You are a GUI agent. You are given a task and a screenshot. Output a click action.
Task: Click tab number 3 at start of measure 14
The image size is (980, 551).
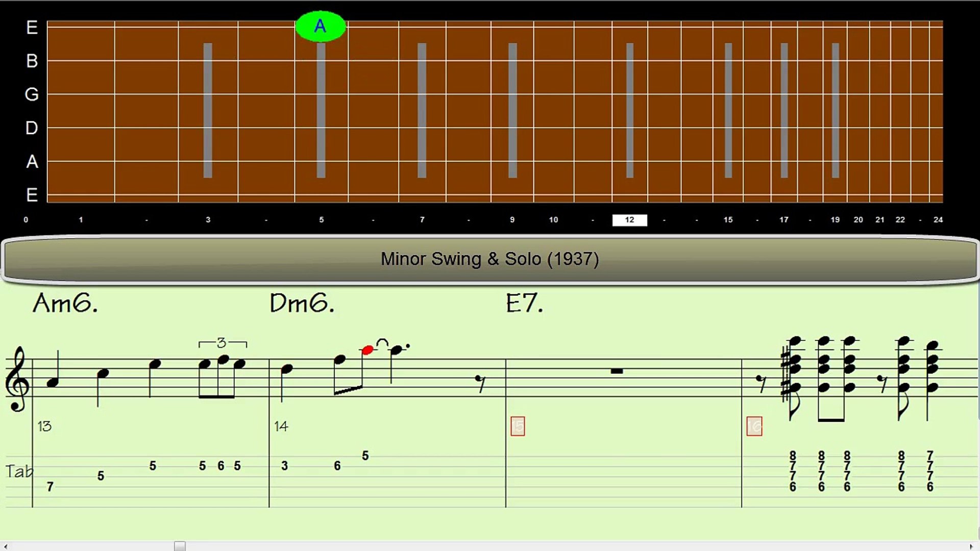click(285, 466)
